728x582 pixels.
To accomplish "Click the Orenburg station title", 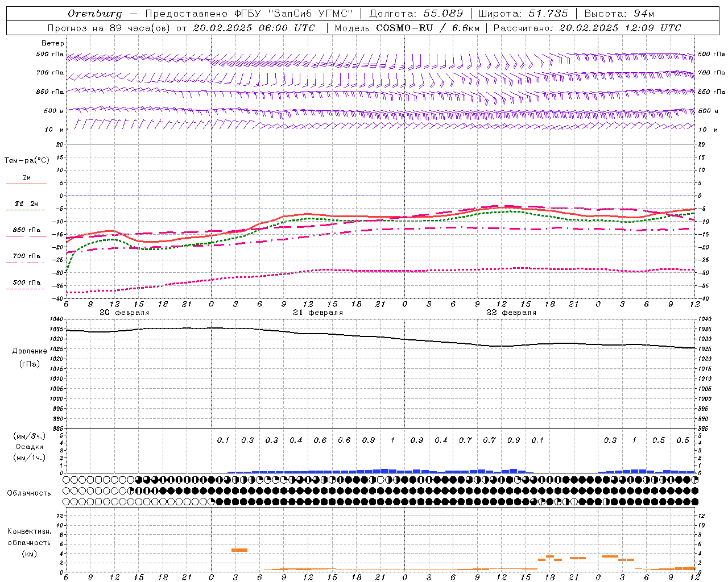I will click(94, 14).
